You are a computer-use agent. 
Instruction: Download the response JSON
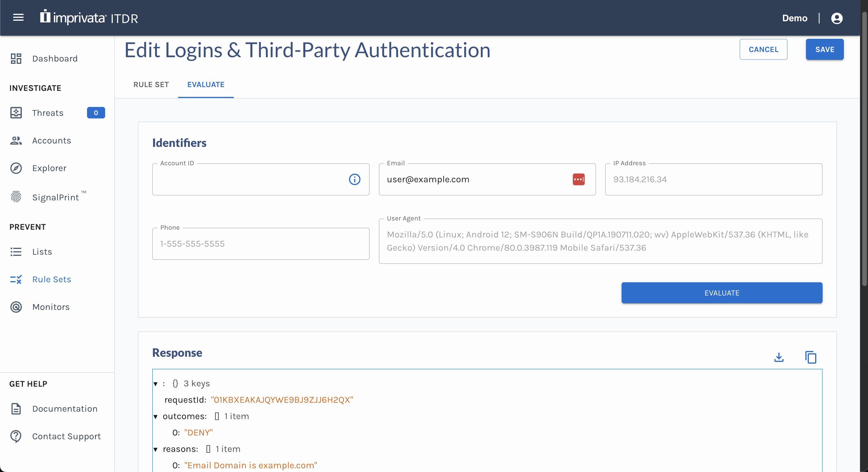(779, 357)
